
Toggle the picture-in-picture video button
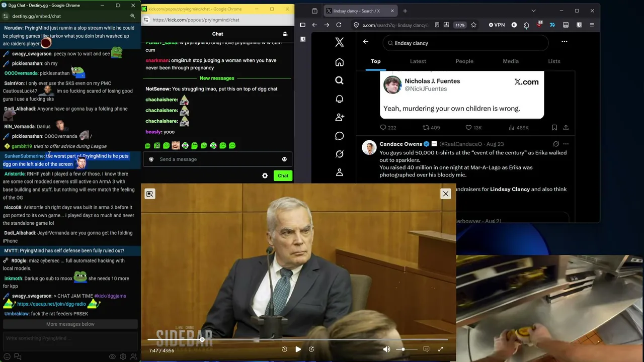[x=149, y=194]
